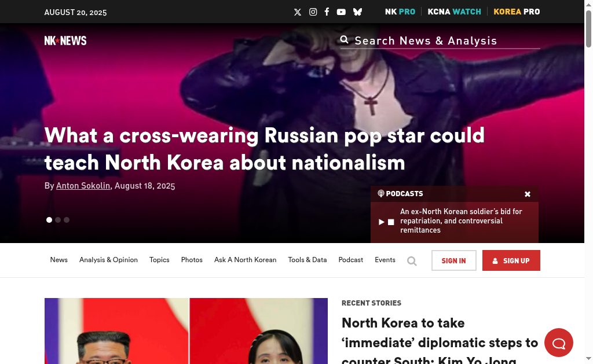Screen dimensions: 593x364
Task: Click the SIGN IN button
Action: point(454,260)
